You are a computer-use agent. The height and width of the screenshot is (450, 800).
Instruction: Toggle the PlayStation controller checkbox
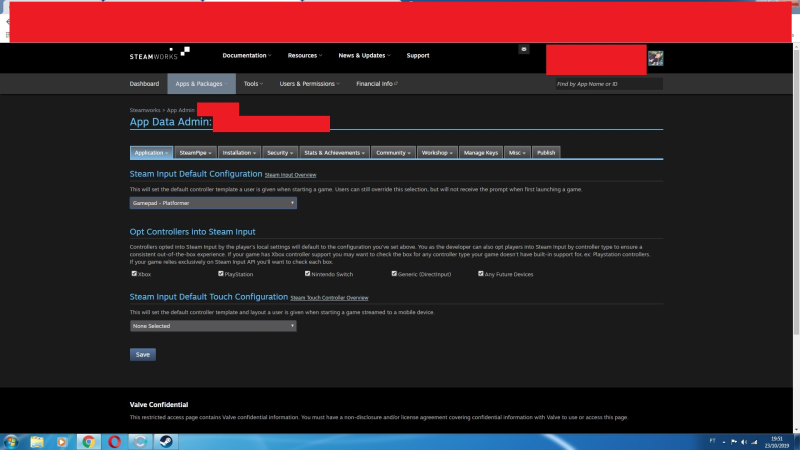(221, 273)
